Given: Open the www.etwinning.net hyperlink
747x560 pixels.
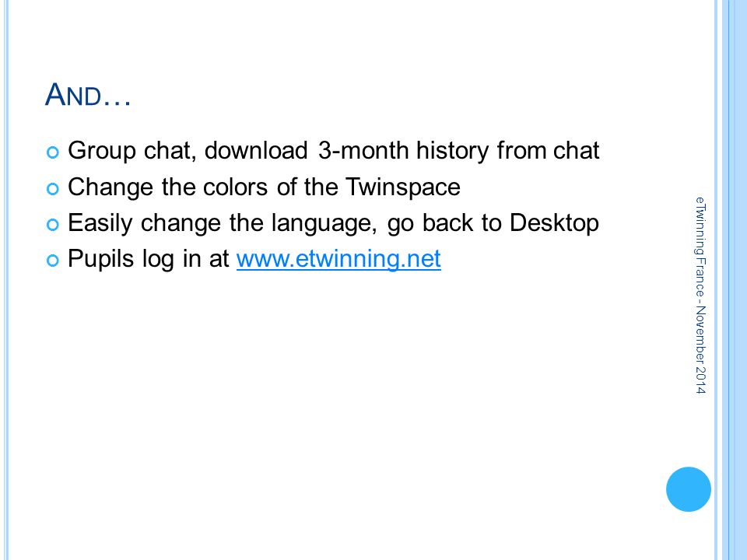Looking at the screenshot, I should pos(338,259).
